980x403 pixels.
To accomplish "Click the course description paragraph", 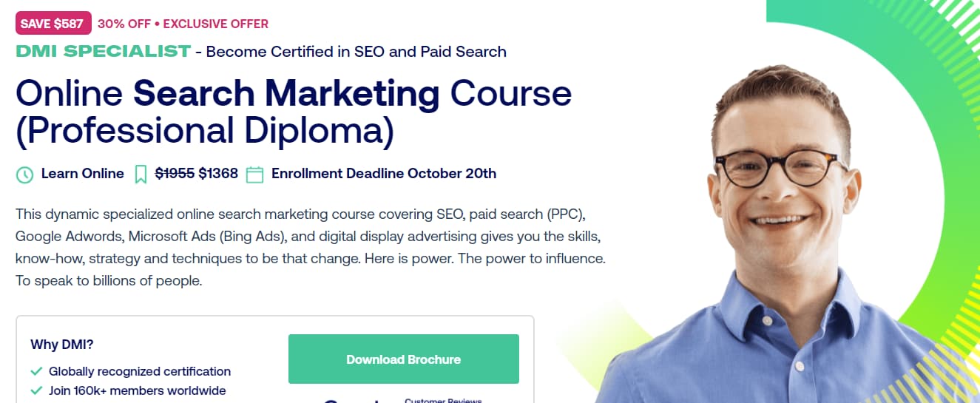I will 311,248.
